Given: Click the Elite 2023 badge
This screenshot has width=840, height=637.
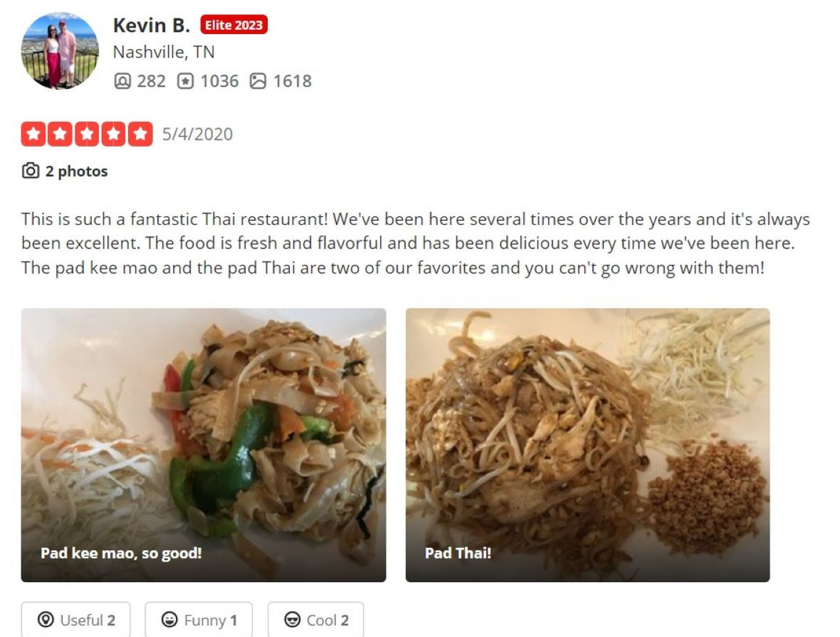Looking at the screenshot, I should tap(234, 25).
